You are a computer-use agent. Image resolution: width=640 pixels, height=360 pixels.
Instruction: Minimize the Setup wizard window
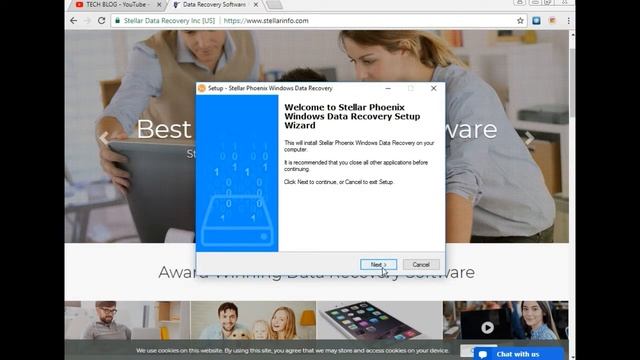388,88
